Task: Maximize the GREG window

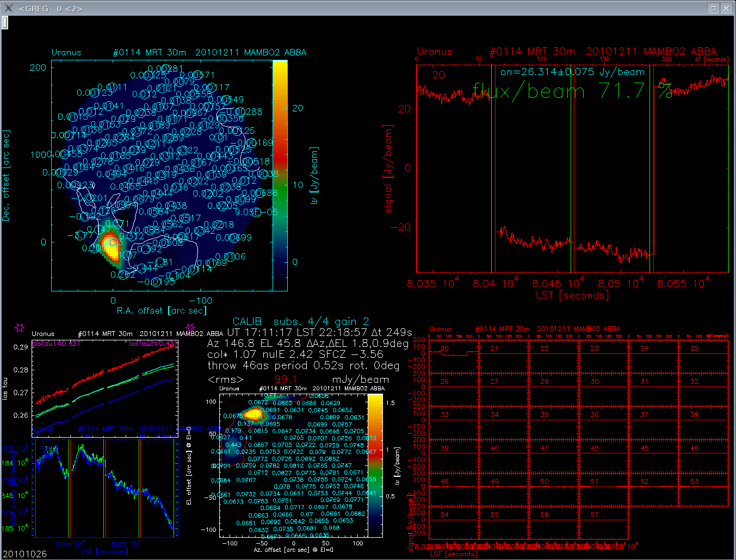Action: click(x=713, y=8)
